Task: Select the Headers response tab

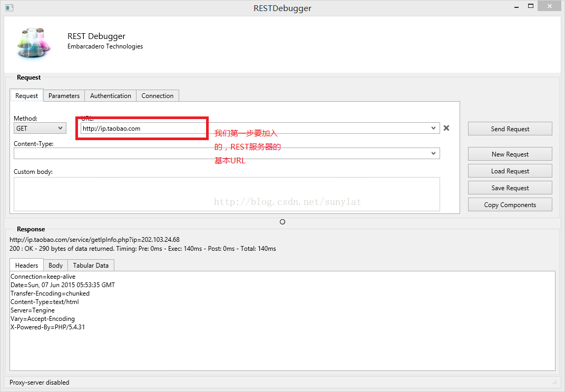Action: (27, 265)
